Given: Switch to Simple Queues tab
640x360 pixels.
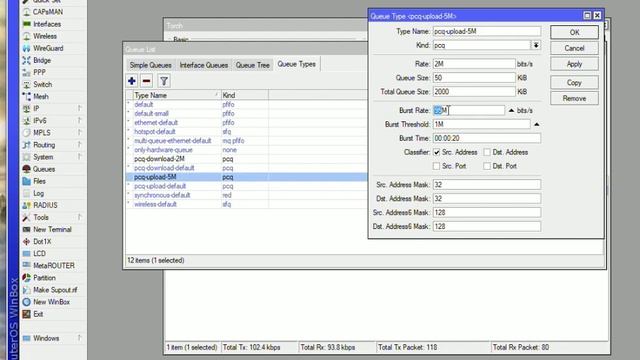Looking at the screenshot, I should coord(150,65).
